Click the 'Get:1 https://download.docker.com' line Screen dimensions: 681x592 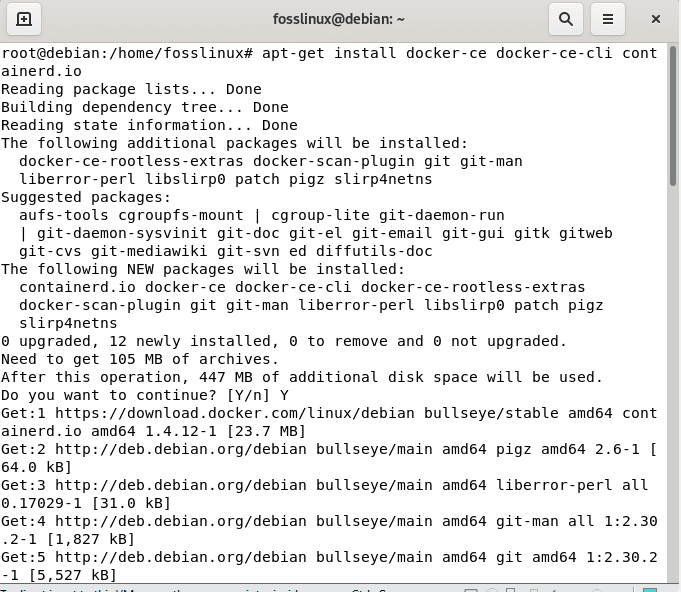329,413
